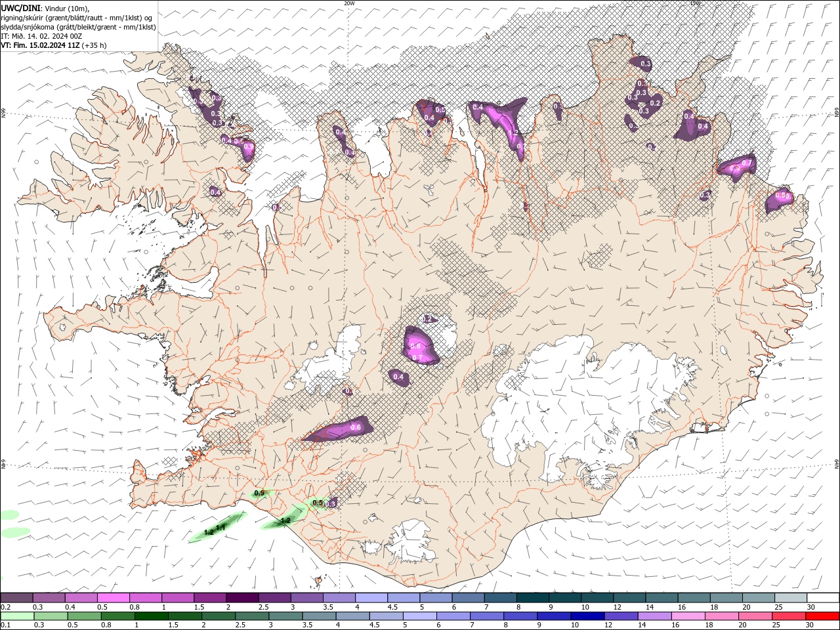
Task: Click the 'slydda/snjókoma' line in the header
Action: 78,27
